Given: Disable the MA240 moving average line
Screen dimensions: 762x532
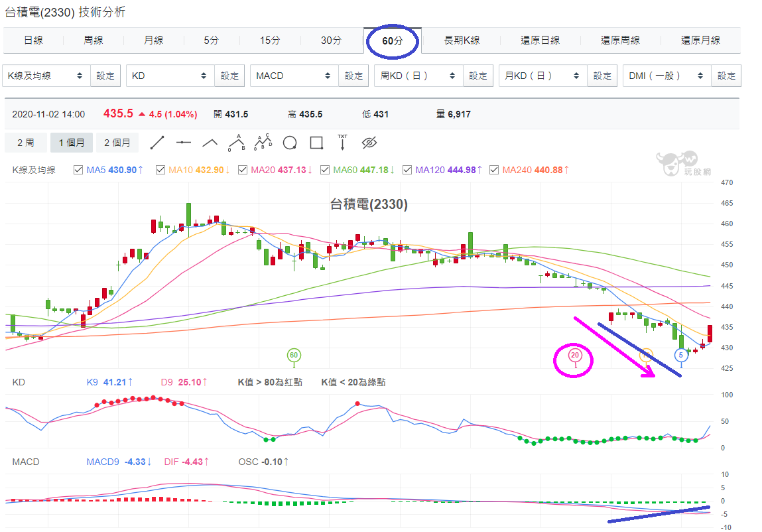Looking at the screenshot, I should point(494,170).
